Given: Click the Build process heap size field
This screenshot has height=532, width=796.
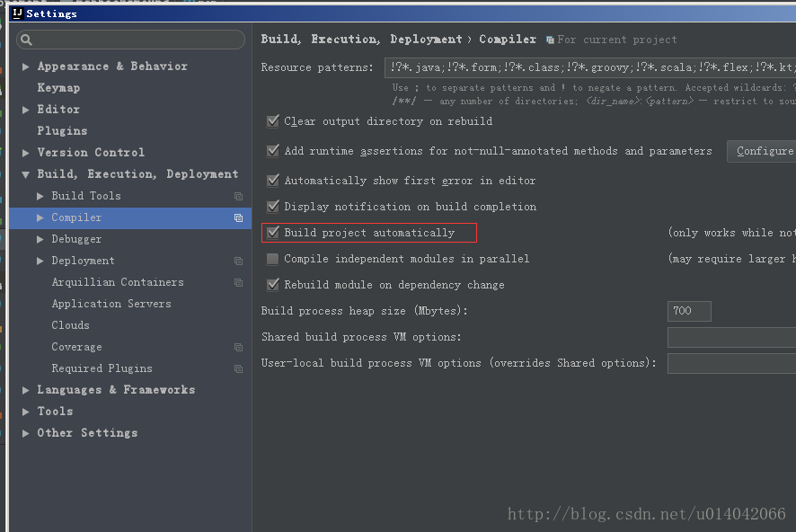Looking at the screenshot, I should (x=689, y=311).
